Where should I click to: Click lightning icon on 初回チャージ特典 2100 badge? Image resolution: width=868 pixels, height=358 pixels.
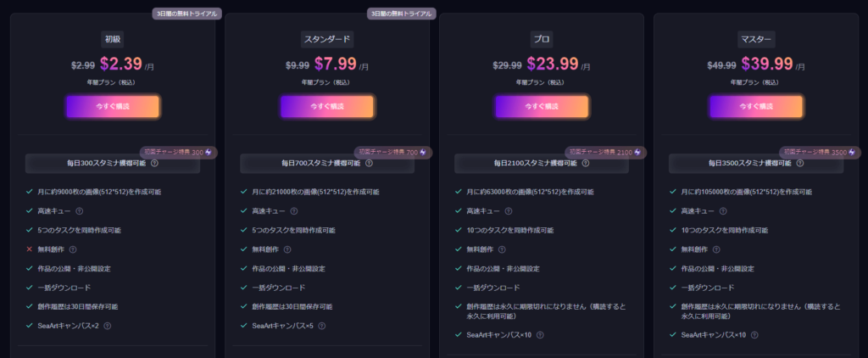click(637, 153)
